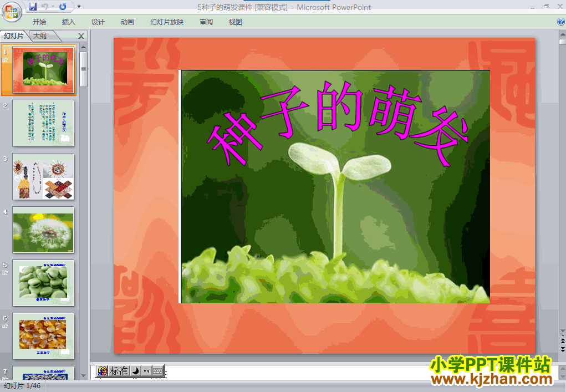Close the slides/outline pane with the X
The height and width of the screenshot is (392, 566).
[x=81, y=36]
